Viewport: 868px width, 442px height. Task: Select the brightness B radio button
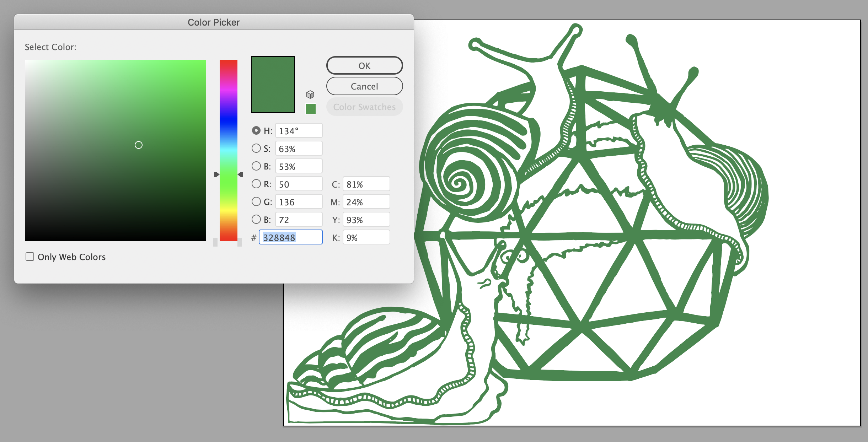click(256, 166)
